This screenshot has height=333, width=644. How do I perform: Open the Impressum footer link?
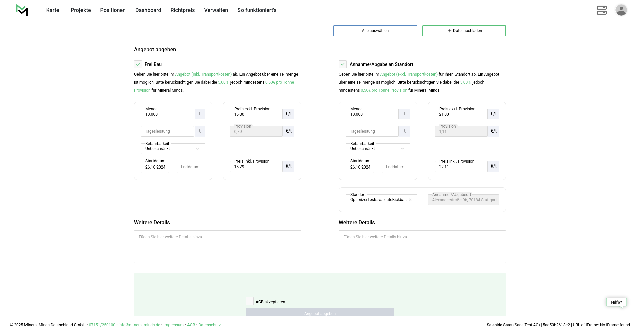(x=173, y=325)
